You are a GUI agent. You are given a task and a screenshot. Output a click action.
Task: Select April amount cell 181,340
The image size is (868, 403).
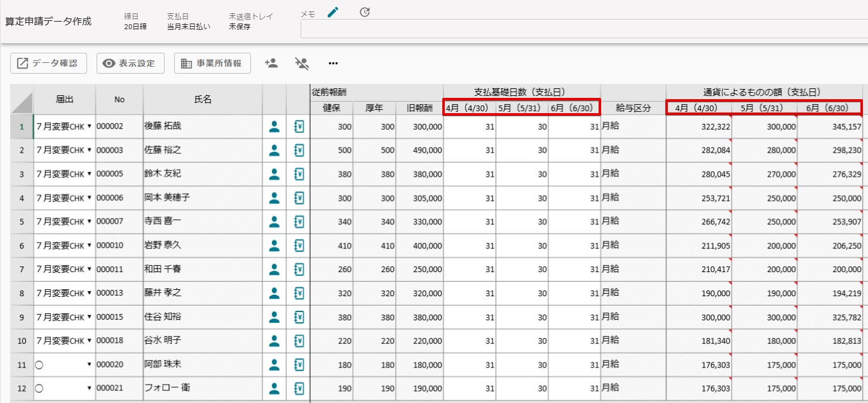pyautogui.click(x=699, y=341)
